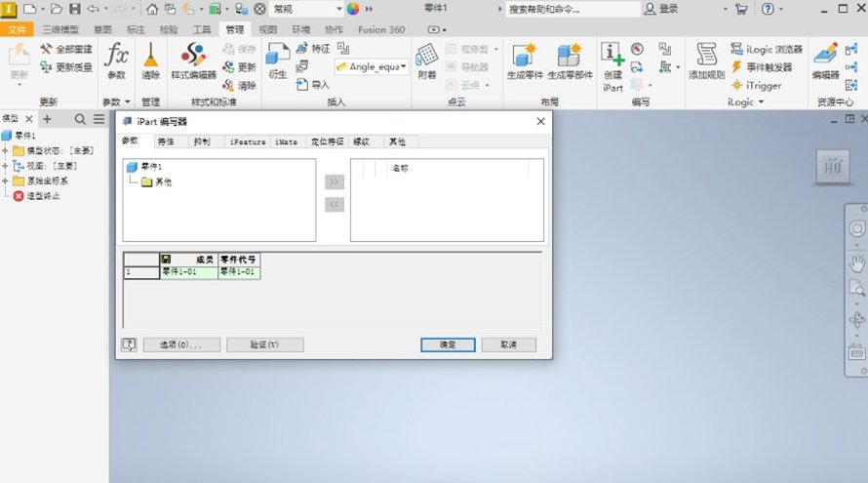Screen dimensions: 868x483
Task: Click 清除 in 样式和标准 group
Action: coord(240,85)
